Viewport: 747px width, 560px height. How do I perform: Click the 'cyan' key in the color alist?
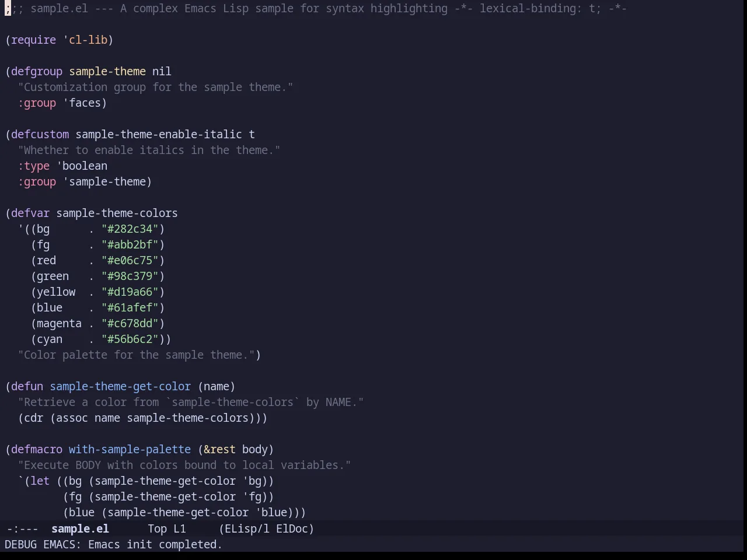click(x=50, y=339)
